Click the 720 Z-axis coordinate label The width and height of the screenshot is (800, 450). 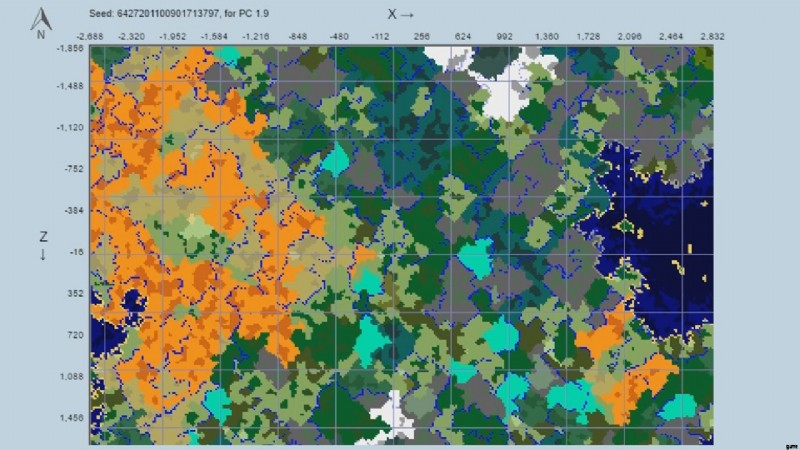pyautogui.click(x=75, y=335)
